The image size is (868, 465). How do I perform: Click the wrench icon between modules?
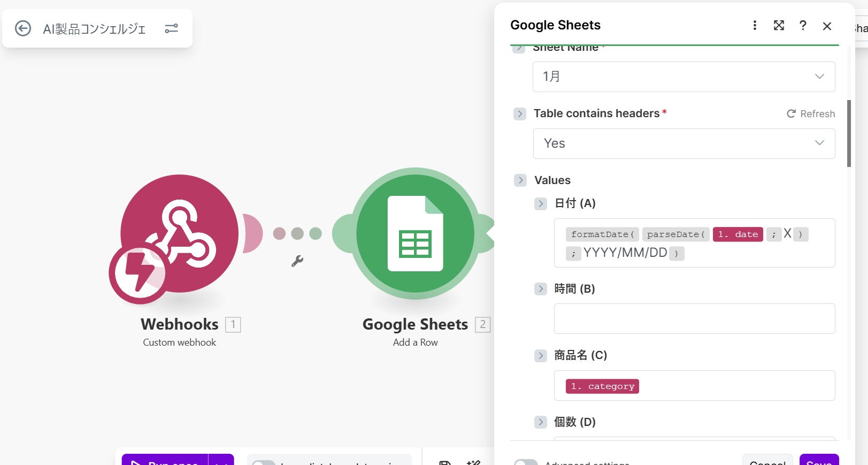297,261
